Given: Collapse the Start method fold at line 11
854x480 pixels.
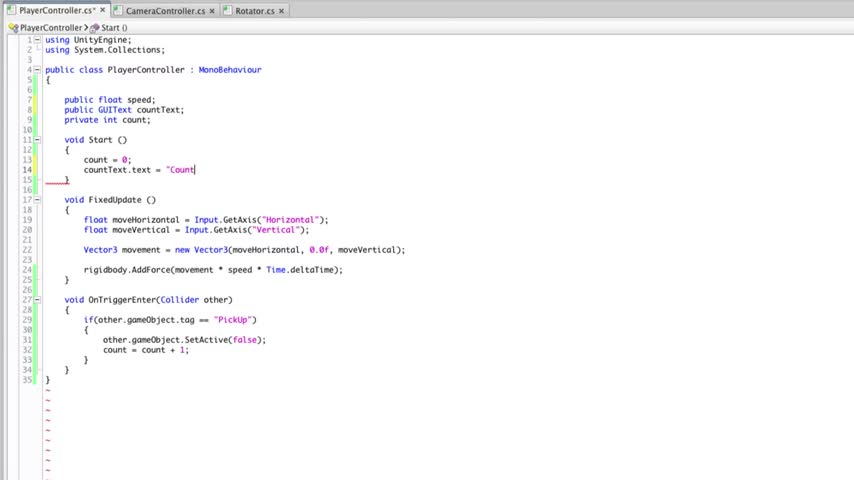Looking at the screenshot, I should [x=37, y=139].
